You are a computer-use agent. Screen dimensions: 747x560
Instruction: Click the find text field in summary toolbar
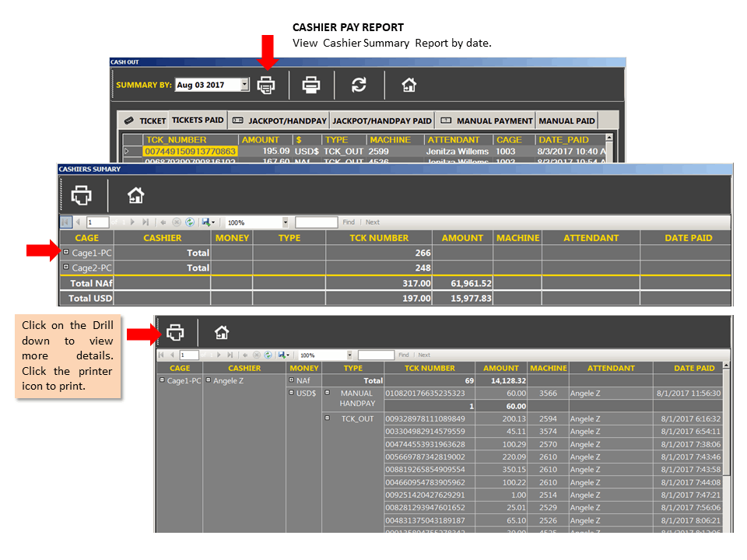click(317, 222)
